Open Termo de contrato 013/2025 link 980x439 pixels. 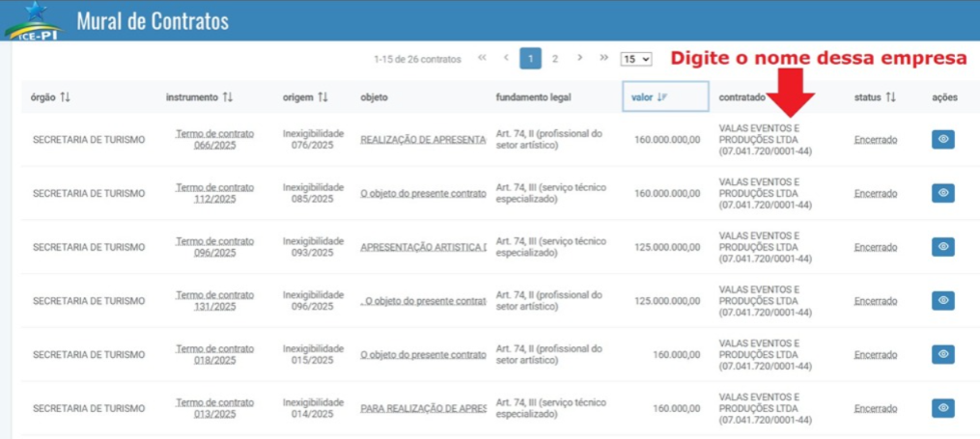pyautogui.click(x=215, y=408)
